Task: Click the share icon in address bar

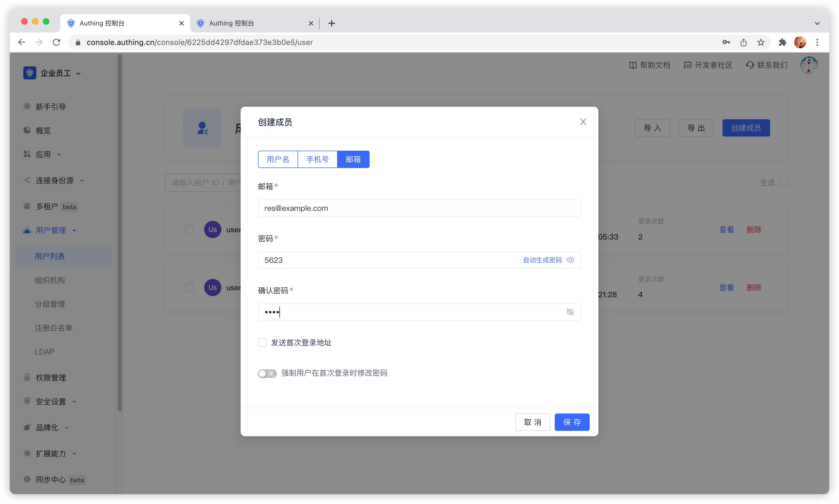Action: tap(744, 42)
